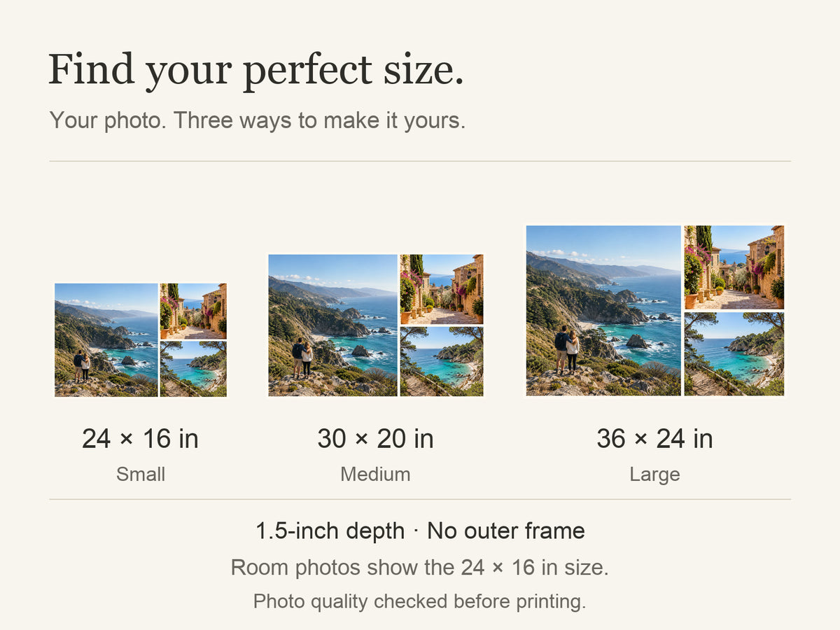Select the village street photo in the small collage
The height and width of the screenshot is (630, 840).
(x=193, y=311)
